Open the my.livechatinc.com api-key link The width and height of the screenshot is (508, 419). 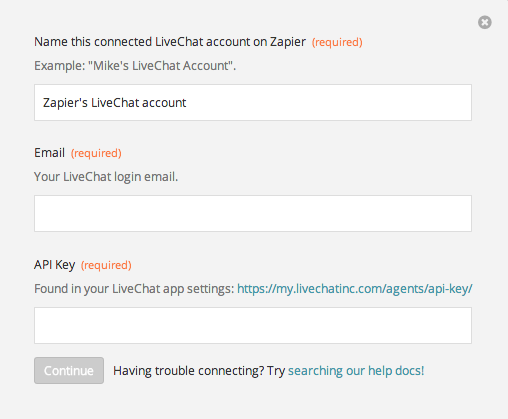355,289
